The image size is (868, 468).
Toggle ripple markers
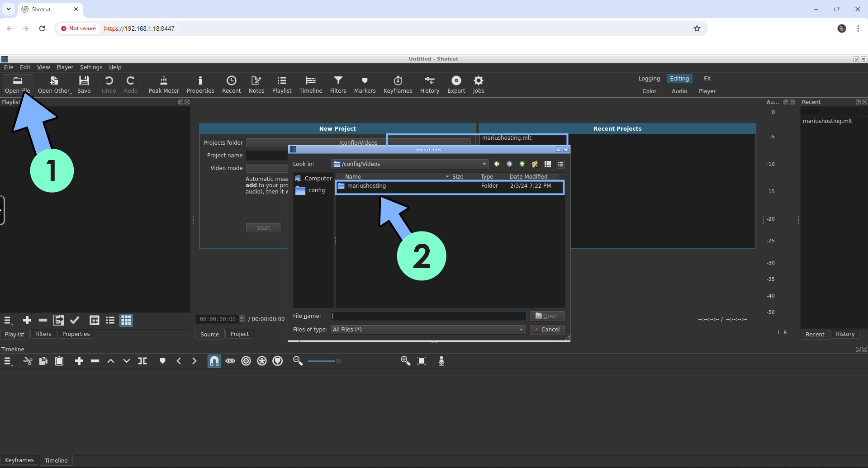point(278,361)
